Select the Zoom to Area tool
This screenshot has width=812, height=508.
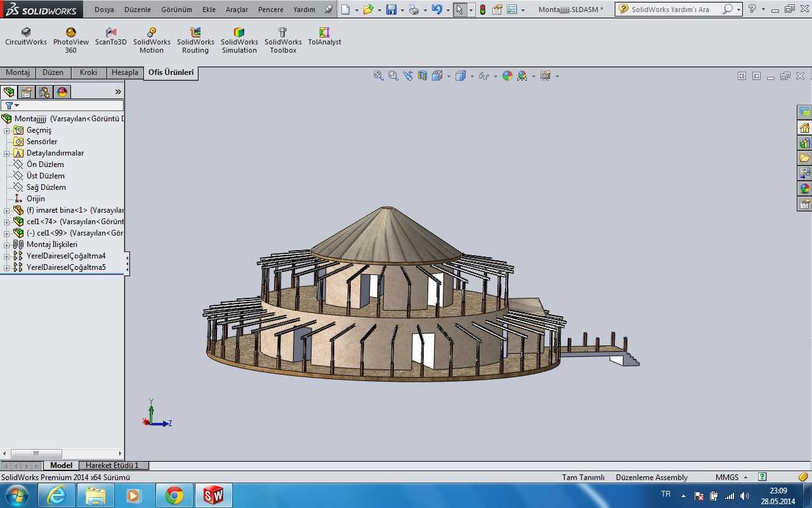(x=393, y=76)
